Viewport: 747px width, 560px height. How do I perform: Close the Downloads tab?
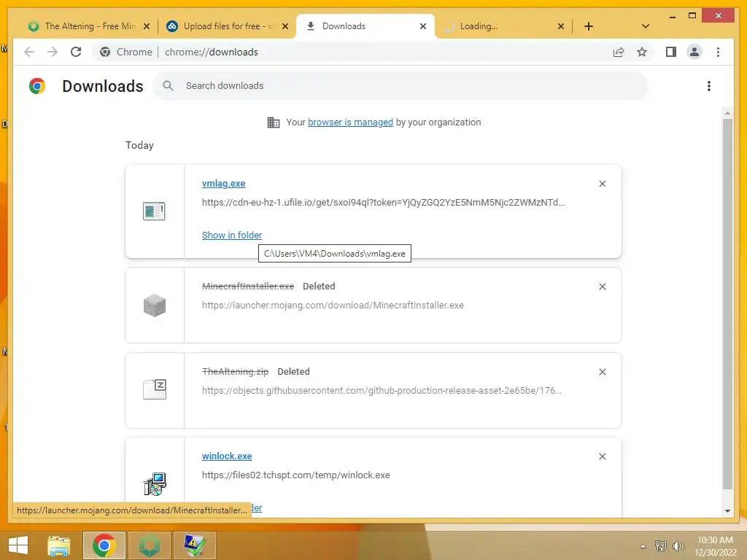click(423, 26)
